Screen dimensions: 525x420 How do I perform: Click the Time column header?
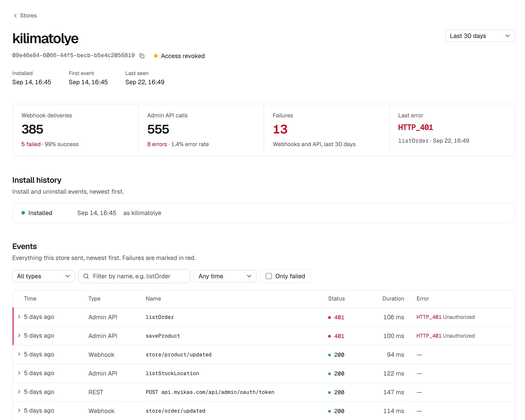pos(30,299)
